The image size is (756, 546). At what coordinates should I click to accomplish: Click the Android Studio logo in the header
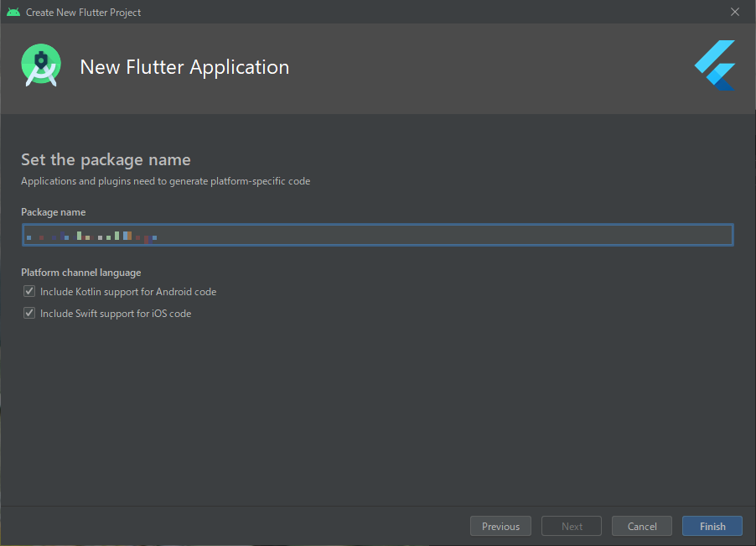tap(41, 65)
